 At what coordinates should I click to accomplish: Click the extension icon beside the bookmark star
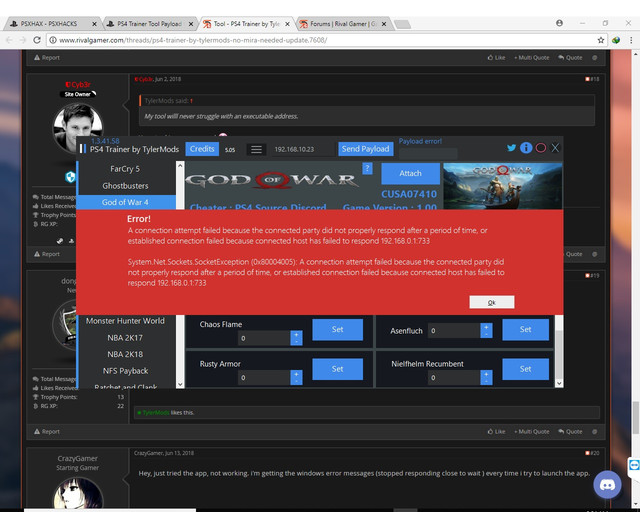[x=616, y=40]
